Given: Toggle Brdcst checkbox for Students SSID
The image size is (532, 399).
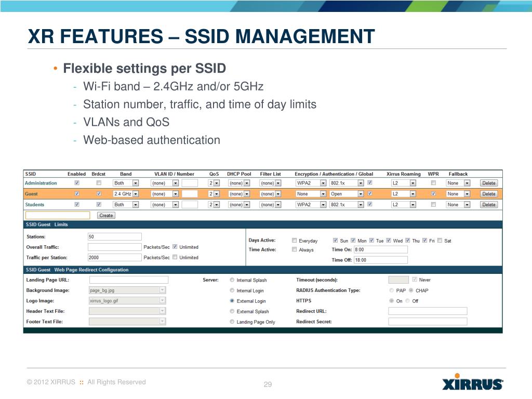Looking at the screenshot, I should pyautogui.click(x=99, y=204).
